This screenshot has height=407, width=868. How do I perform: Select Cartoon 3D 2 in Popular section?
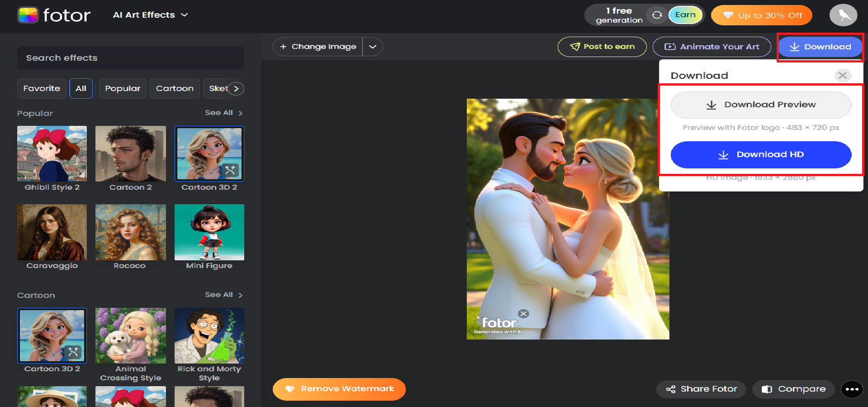pyautogui.click(x=209, y=158)
